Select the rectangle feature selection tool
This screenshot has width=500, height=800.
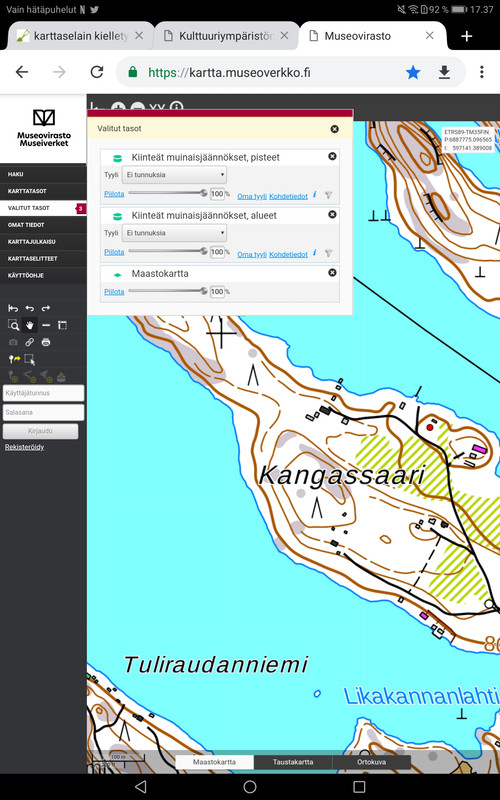pos(30,359)
